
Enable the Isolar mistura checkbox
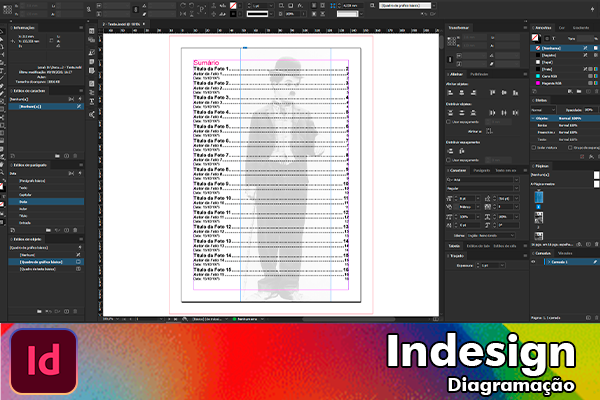click(534, 147)
